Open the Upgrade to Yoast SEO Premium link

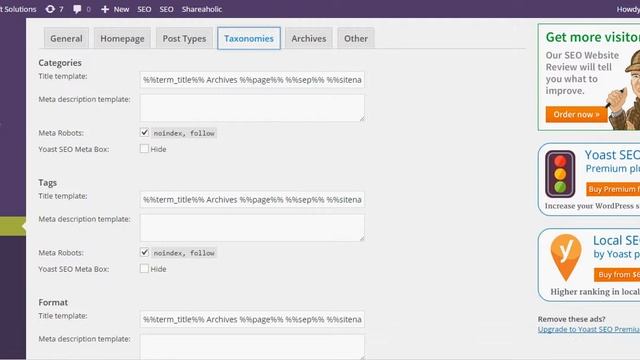pos(589,329)
